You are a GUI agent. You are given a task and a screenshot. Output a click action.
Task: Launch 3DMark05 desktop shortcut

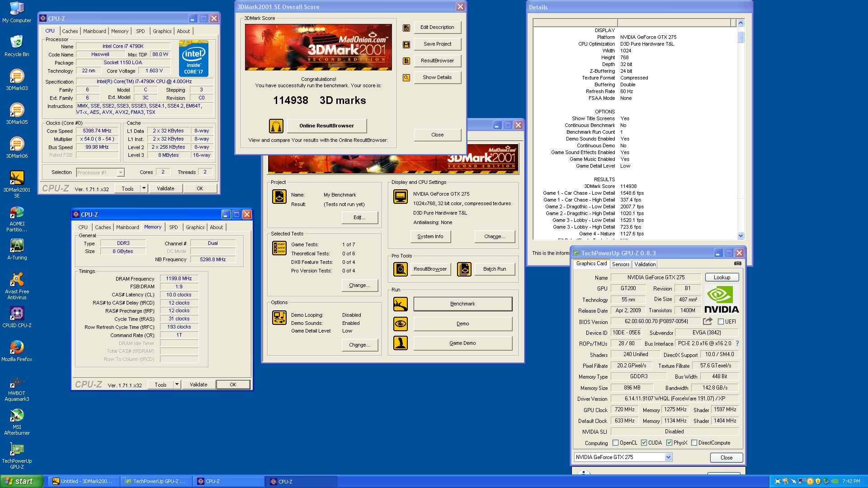17,113
